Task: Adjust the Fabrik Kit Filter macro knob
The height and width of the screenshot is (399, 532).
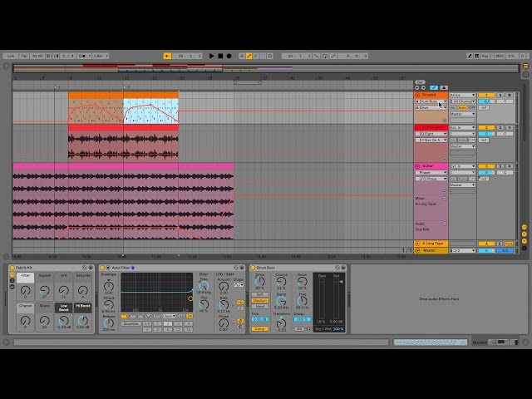Action: click(x=26, y=290)
